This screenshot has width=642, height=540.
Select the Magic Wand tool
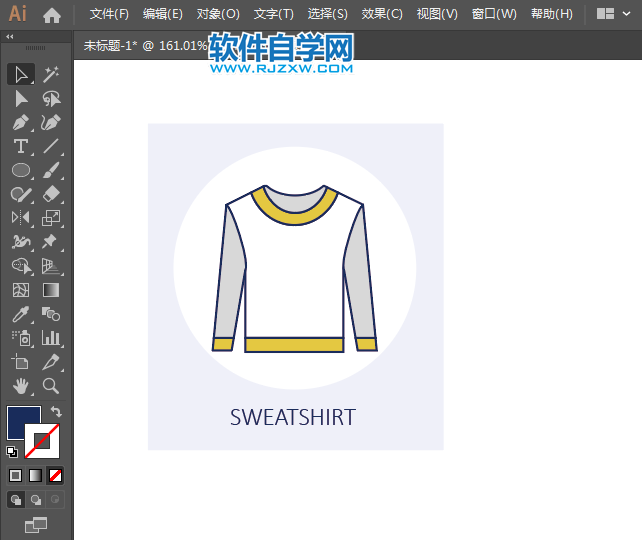tap(51, 74)
